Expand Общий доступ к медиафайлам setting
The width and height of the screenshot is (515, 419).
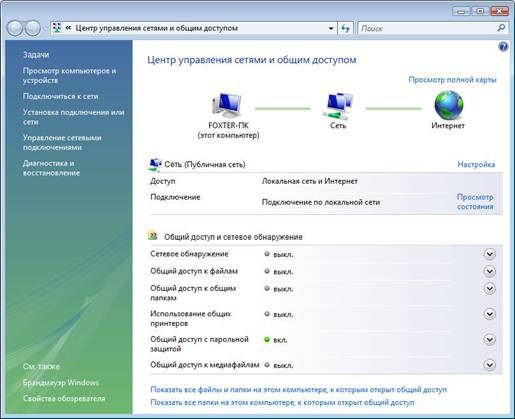489,365
